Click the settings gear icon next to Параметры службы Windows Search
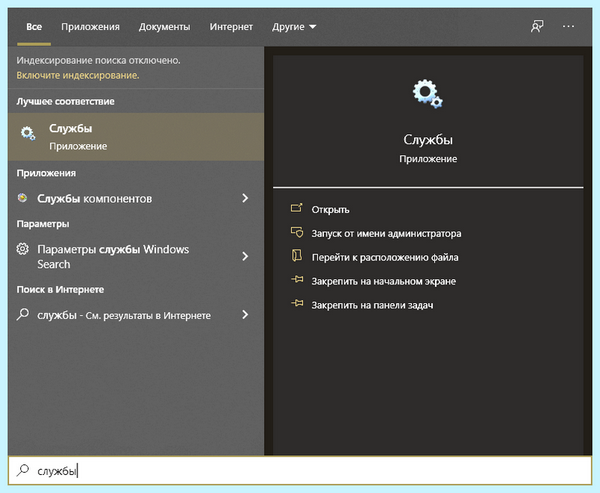This screenshot has width=600, height=493. pyautogui.click(x=23, y=249)
